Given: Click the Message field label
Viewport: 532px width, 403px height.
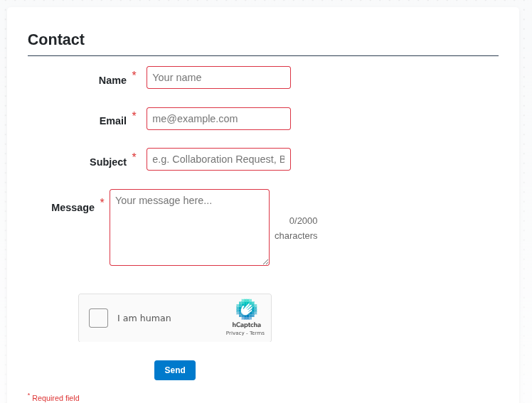Looking at the screenshot, I should click(73, 208).
